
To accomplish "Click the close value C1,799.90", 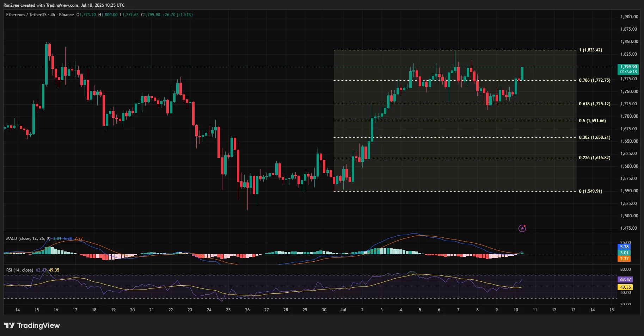I will [151, 15].
